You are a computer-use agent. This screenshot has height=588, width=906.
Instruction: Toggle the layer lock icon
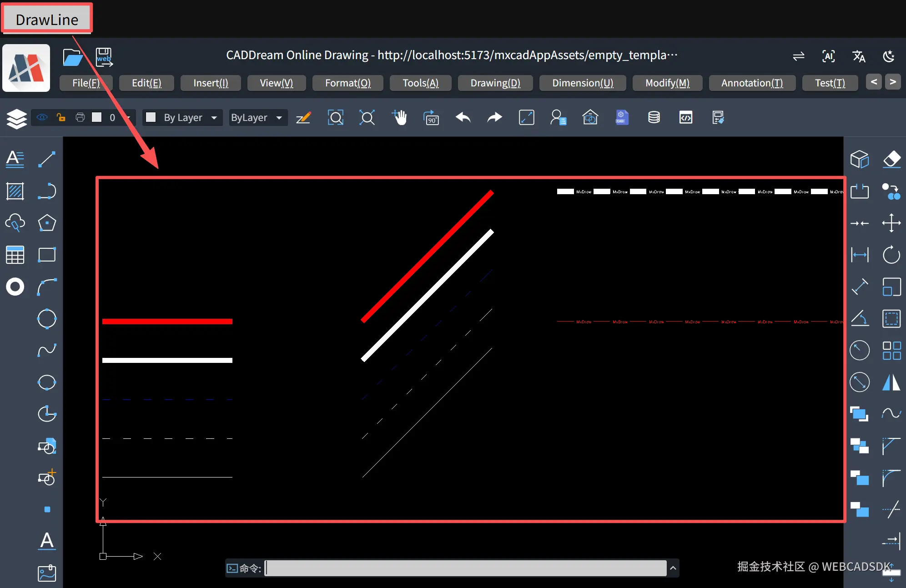click(x=61, y=118)
